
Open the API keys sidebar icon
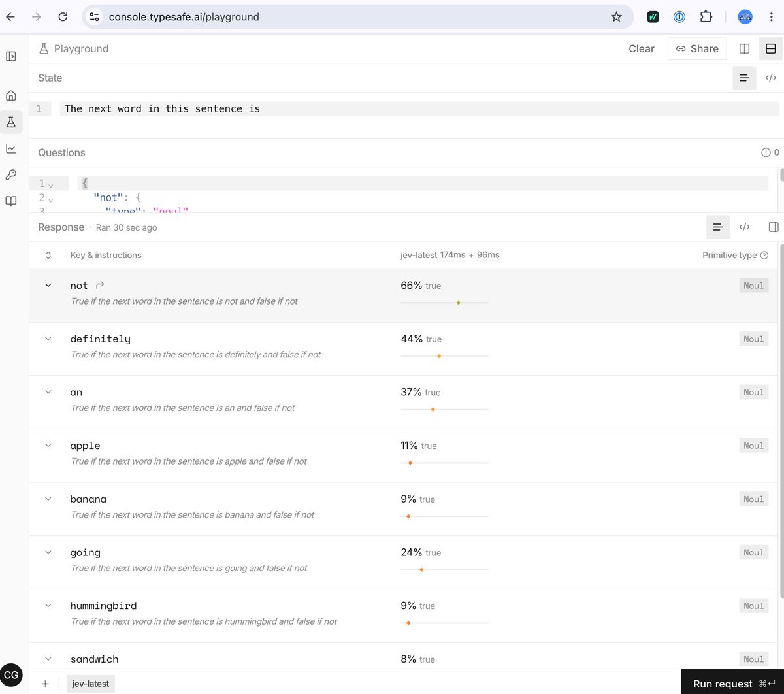(x=11, y=174)
